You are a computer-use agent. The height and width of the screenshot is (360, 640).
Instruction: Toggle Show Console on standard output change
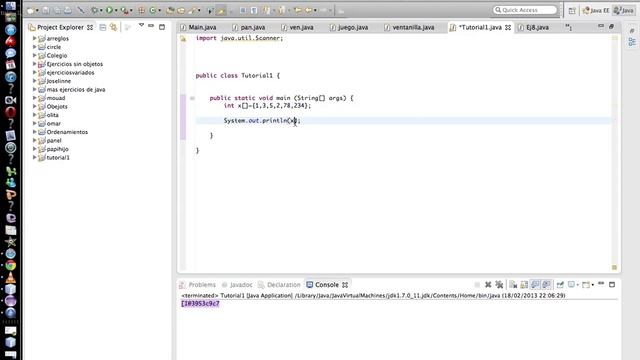pyautogui.click(x=536, y=284)
